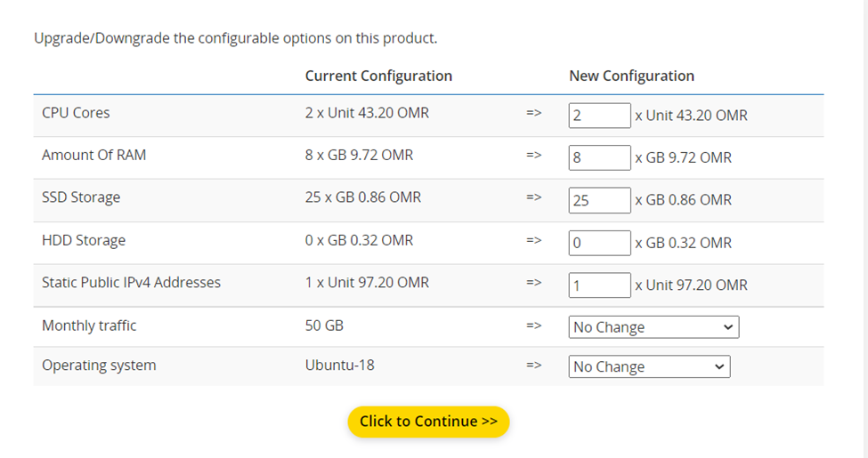Click the Current Configuration column header
The height and width of the screenshot is (458, 868).
378,76
